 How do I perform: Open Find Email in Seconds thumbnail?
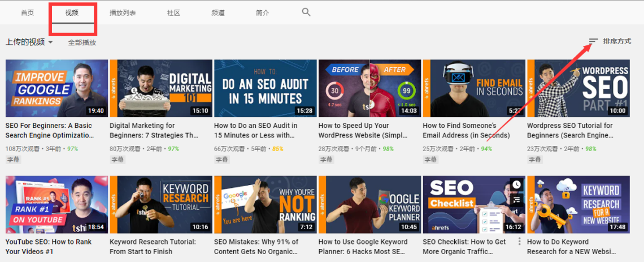click(x=474, y=88)
